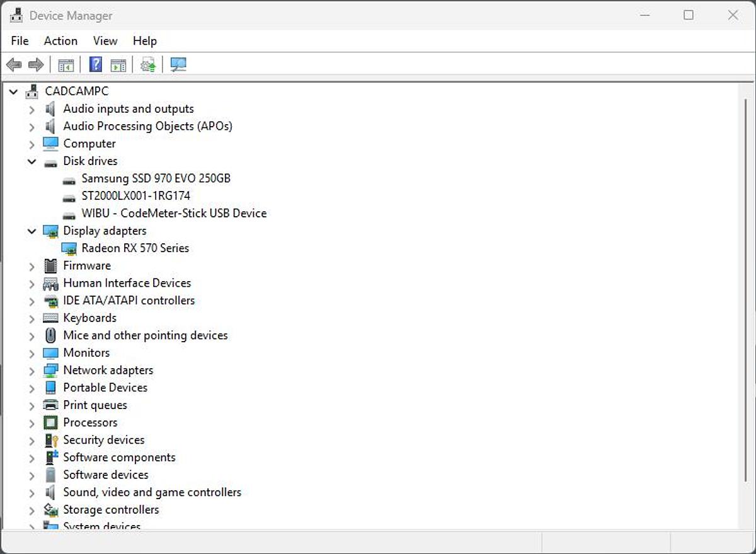Expand the Keyboards category
Screen dimensions: 756x554
[x=31, y=318]
